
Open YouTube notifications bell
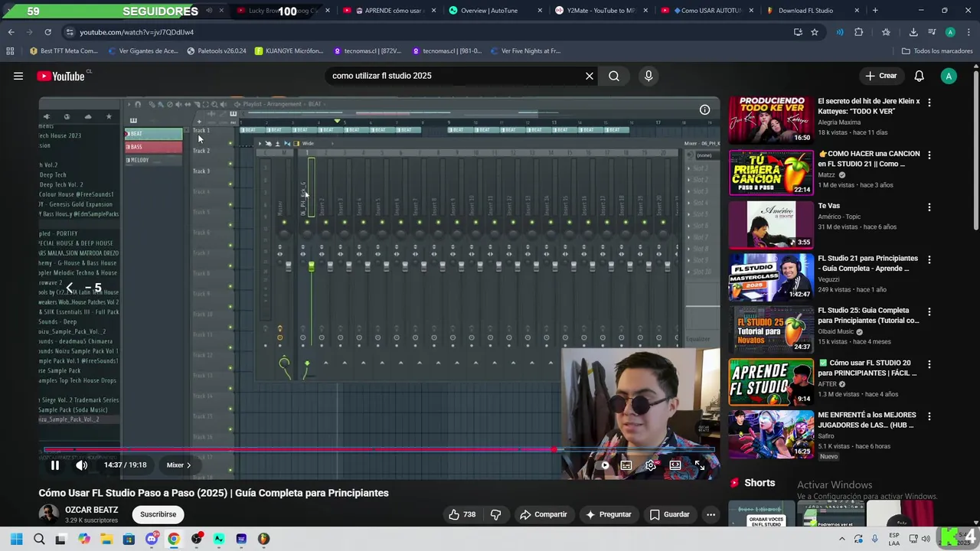(x=919, y=76)
